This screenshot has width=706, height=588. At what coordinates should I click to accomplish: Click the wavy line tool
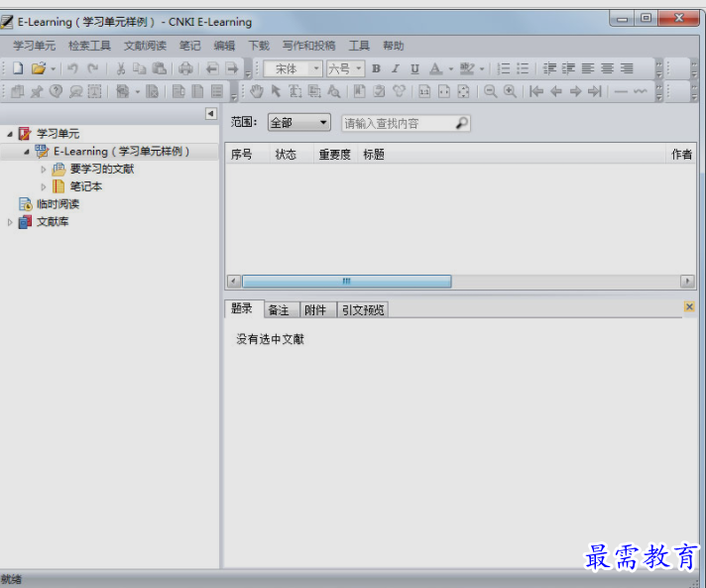(x=641, y=91)
